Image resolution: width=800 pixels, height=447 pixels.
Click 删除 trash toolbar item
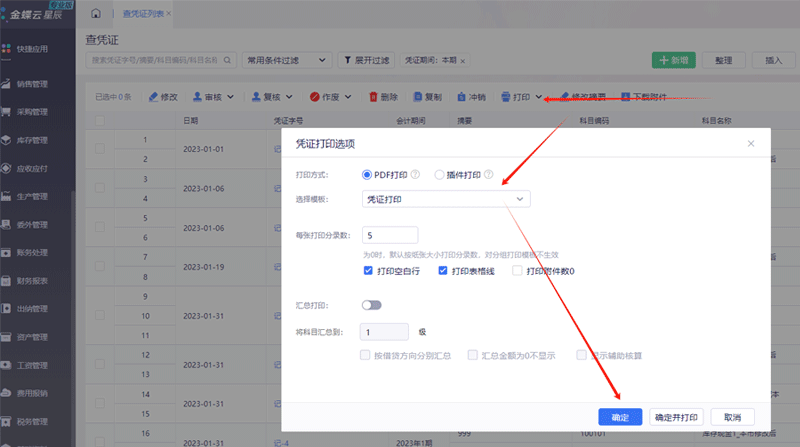[x=383, y=97]
